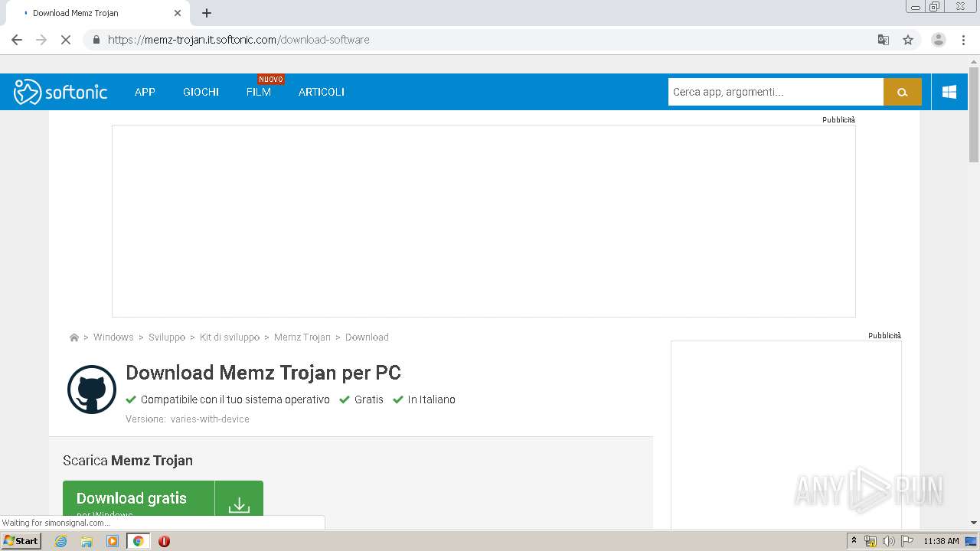Click the GitHub cat app icon
Screen dimensions: 980x551
click(92, 390)
